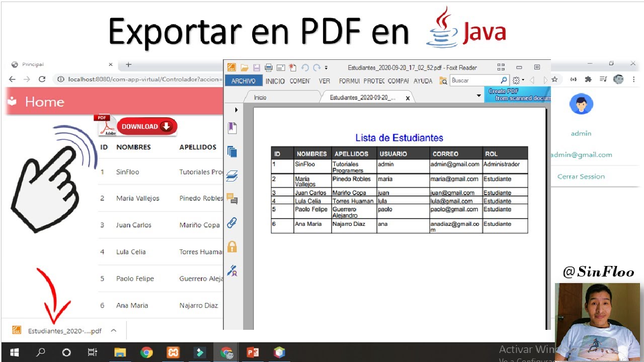Open the Comments panel in Foxit sidebar

(x=232, y=199)
